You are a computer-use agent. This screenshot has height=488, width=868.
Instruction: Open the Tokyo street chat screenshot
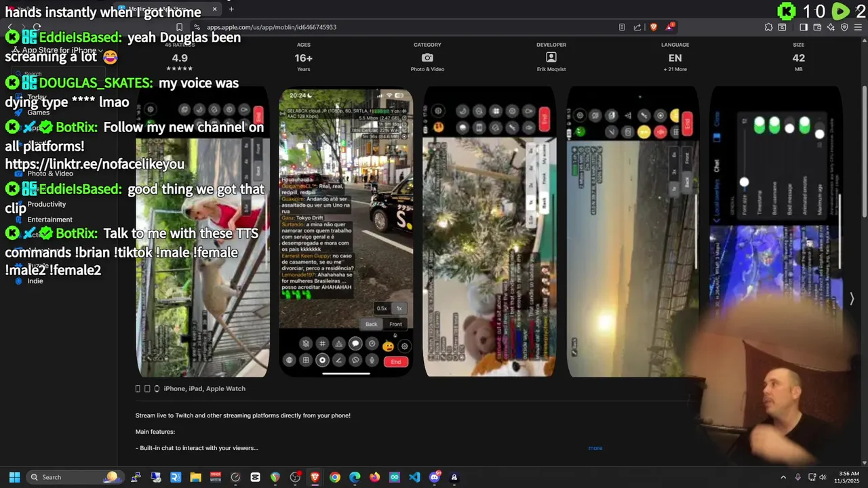[346, 232]
